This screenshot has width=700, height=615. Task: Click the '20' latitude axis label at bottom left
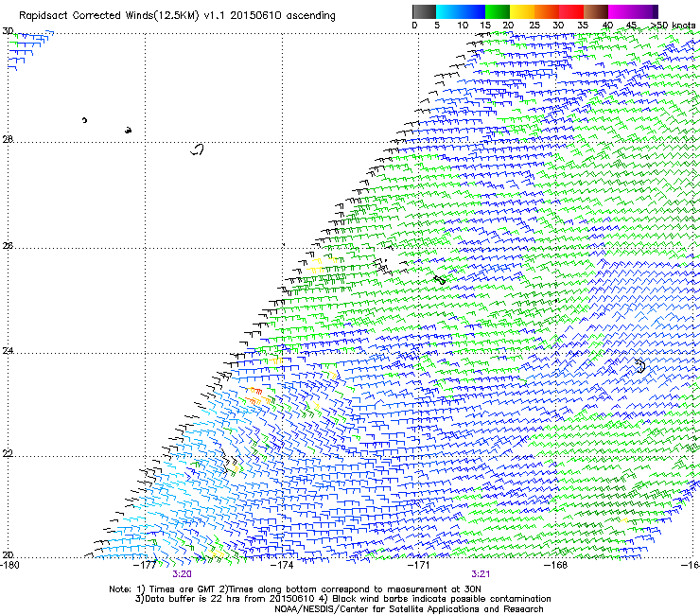(x=8, y=555)
